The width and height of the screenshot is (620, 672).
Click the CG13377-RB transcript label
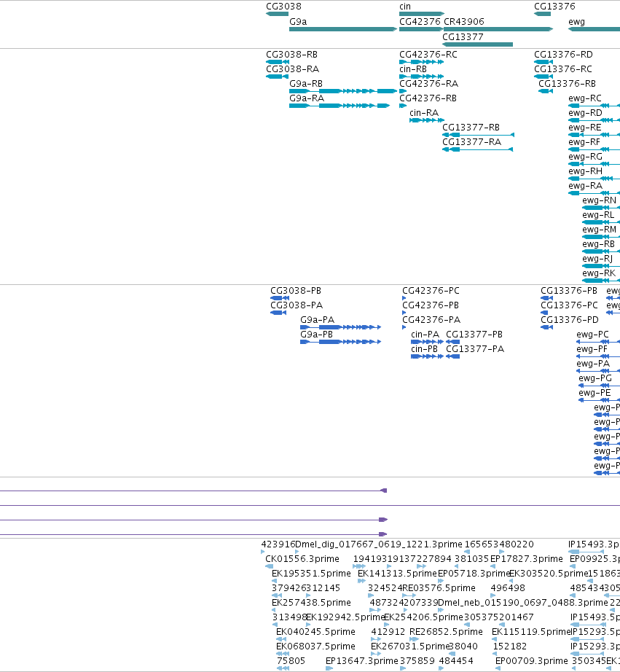pos(471,128)
